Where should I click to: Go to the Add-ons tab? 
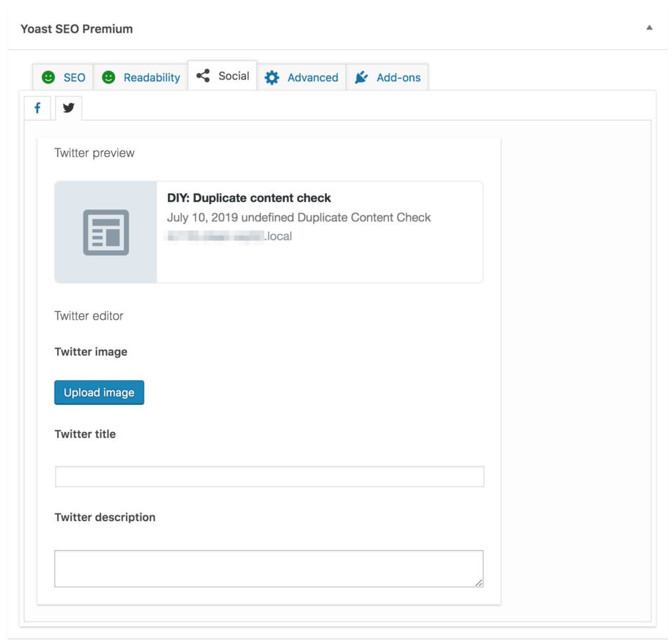click(387, 77)
